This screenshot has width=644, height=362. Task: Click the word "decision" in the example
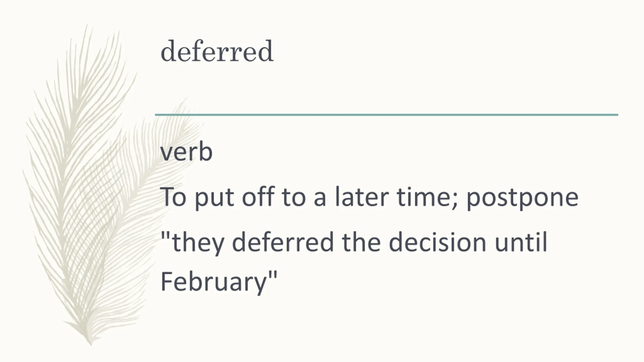pyautogui.click(x=437, y=242)
